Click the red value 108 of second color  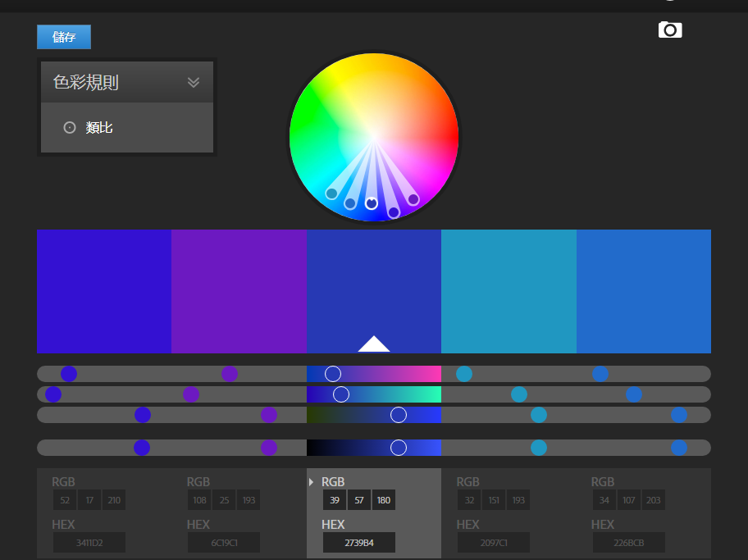200,500
